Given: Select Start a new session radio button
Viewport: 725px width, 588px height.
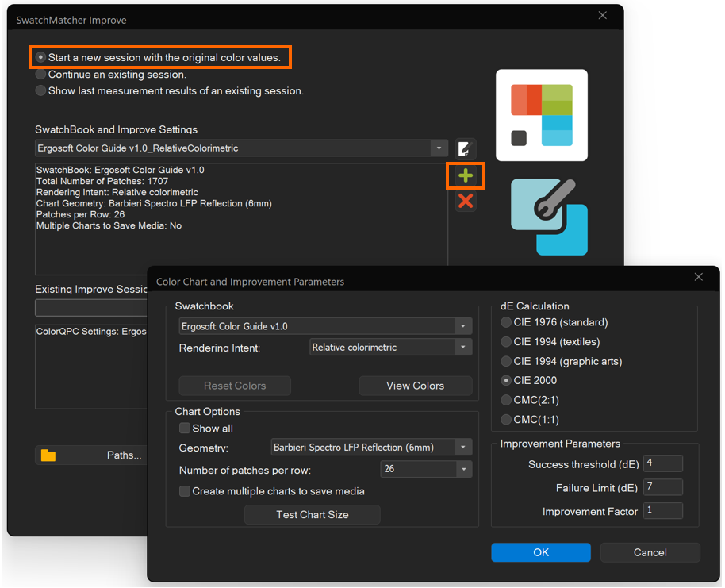Looking at the screenshot, I should pos(40,57).
